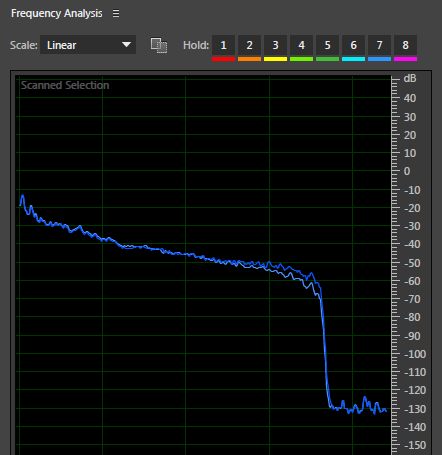The width and height of the screenshot is (442, 455).
Task: Click the Scanned Selection label in graph
Action: click(65, 85)
